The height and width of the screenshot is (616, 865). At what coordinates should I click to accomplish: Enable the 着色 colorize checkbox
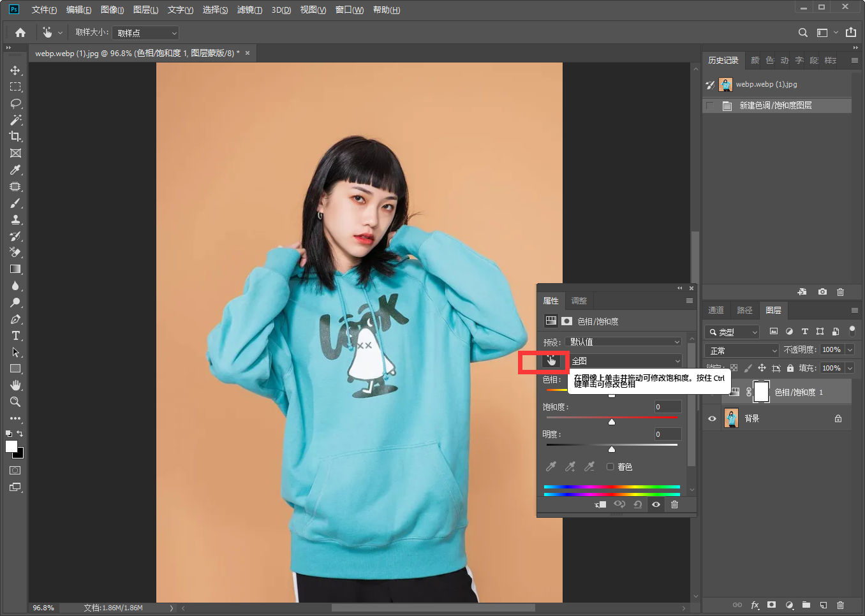(610, 467)
